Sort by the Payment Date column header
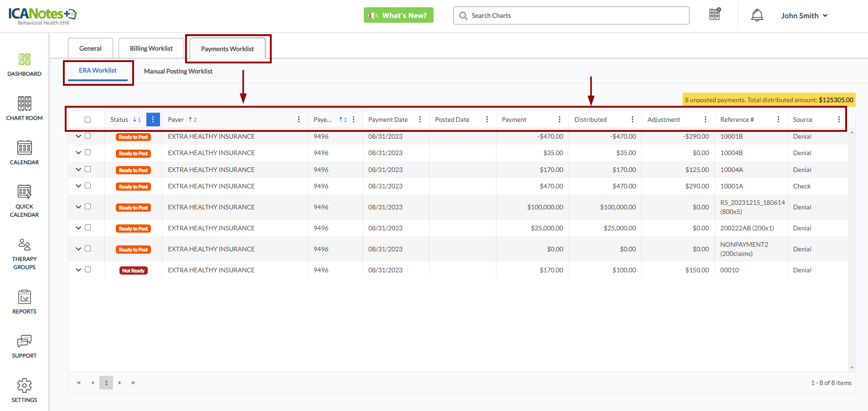Image resolution: width=868 pixels, height=411 pixels. [x=388, y=120]
